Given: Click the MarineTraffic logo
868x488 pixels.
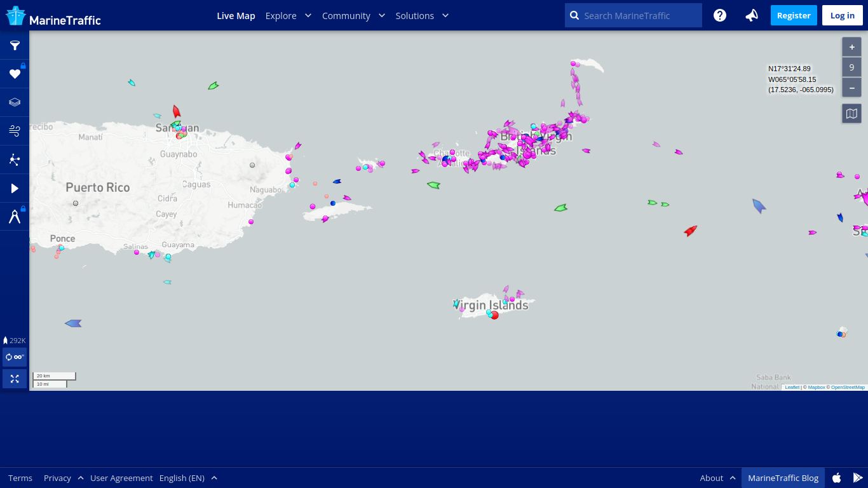Looking at the screenshot, I should 53,16.
